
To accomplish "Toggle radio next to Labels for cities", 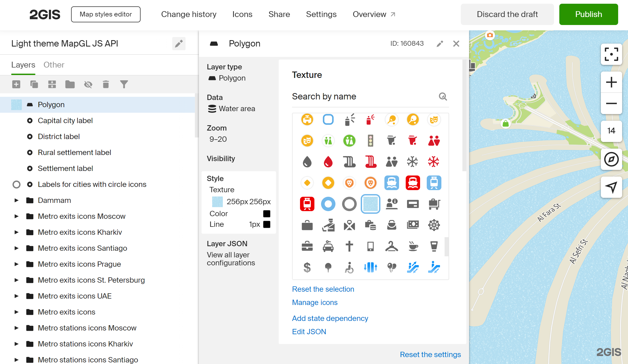I will [17, 185].
